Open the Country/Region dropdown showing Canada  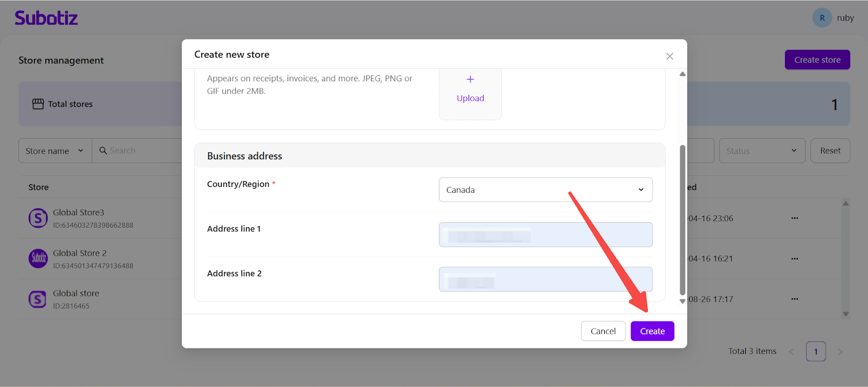point(545,190)
